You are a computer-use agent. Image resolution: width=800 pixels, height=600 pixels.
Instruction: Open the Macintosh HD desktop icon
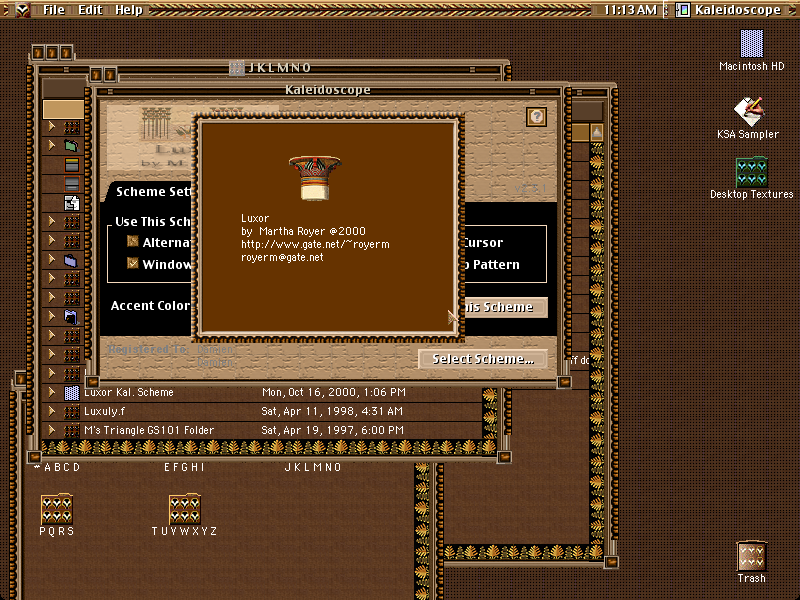pyautogui.click(x=752, y=44)
